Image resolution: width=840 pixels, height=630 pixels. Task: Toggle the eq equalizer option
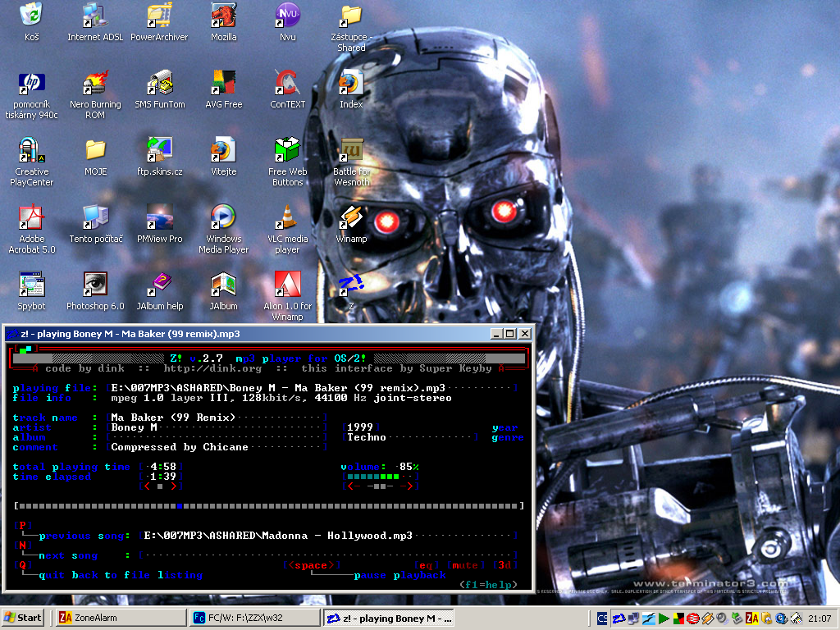tap(427, 565)
